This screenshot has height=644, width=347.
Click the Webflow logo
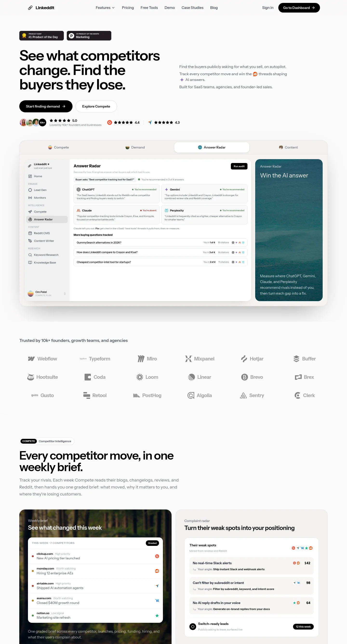point(42,359)
